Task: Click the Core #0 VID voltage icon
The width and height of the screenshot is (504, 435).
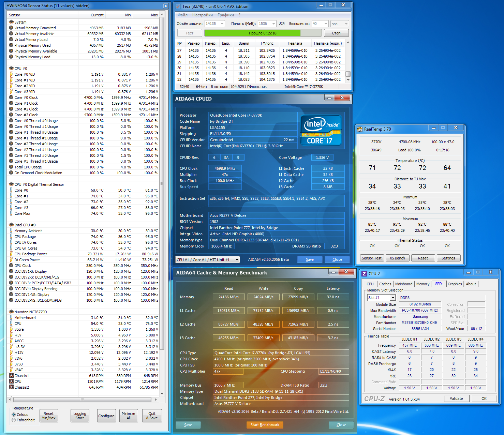Action: [11, 74]
